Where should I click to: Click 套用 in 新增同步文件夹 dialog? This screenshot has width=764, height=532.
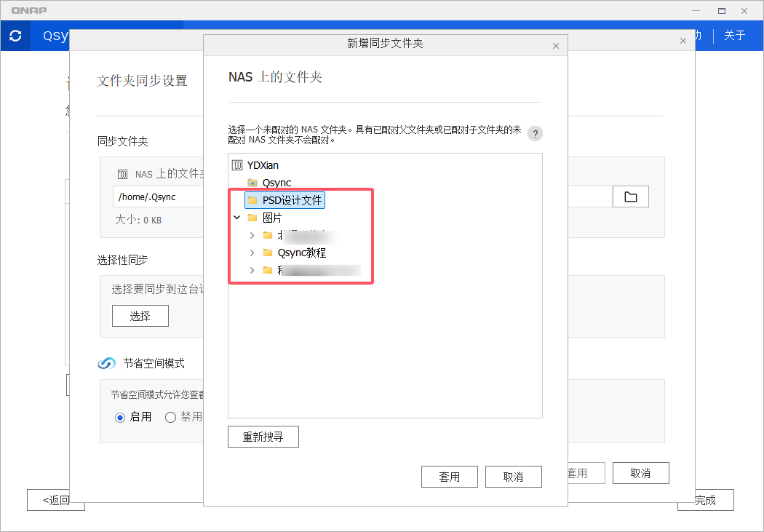point(449,477)
